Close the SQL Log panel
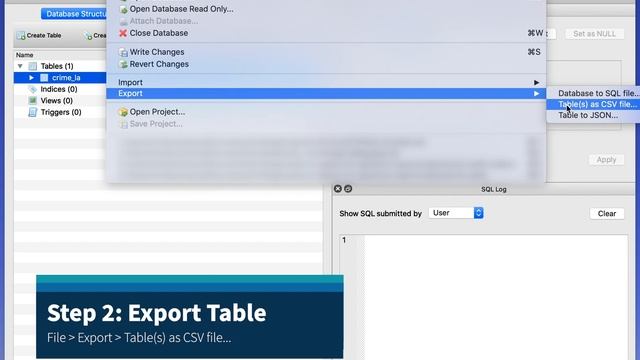The image size is (640, 360). click(x=338, y=189)
